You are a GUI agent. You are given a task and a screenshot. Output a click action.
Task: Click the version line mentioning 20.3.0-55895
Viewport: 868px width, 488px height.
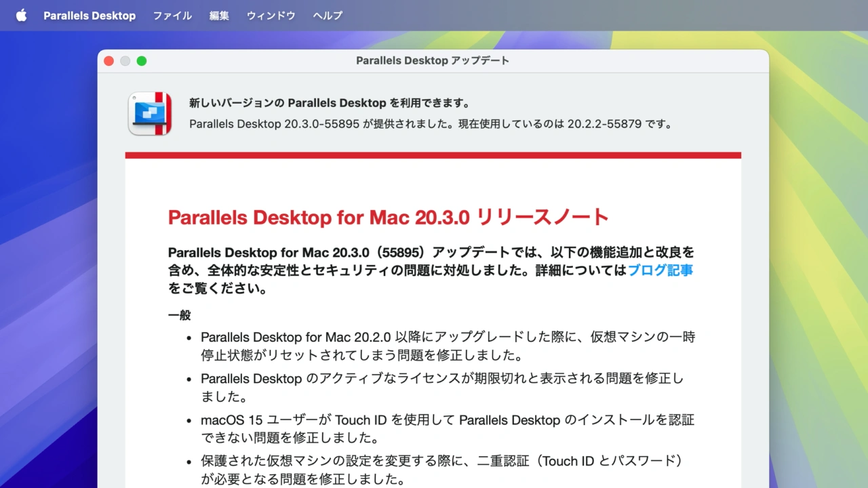pyautogui.click(x=430, y=124)
